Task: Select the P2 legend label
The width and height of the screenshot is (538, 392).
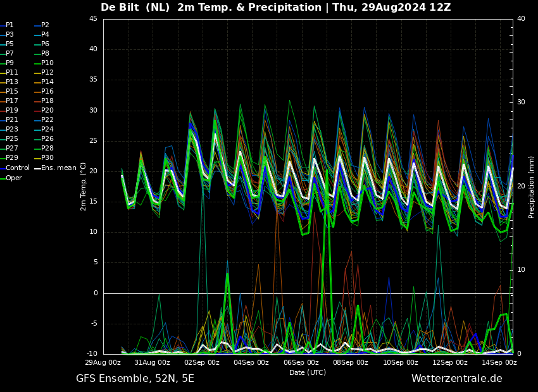Action: [x=42, y=25]
